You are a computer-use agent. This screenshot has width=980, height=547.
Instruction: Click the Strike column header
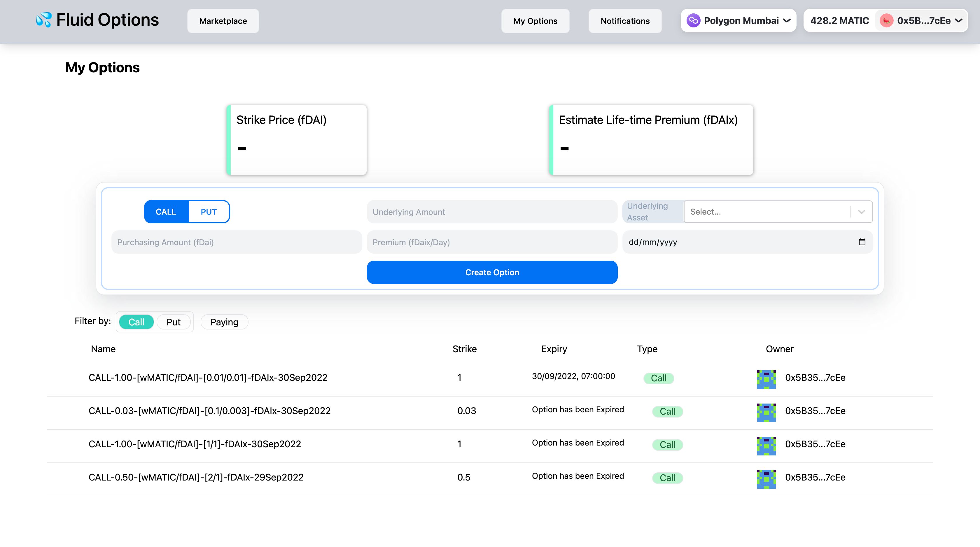[465, 349]
